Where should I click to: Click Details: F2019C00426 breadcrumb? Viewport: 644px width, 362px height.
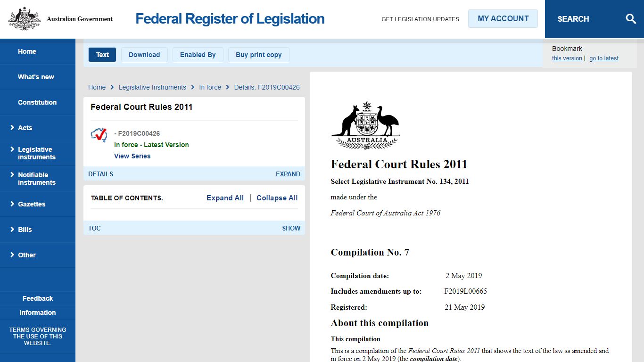(x=267, y=87)
